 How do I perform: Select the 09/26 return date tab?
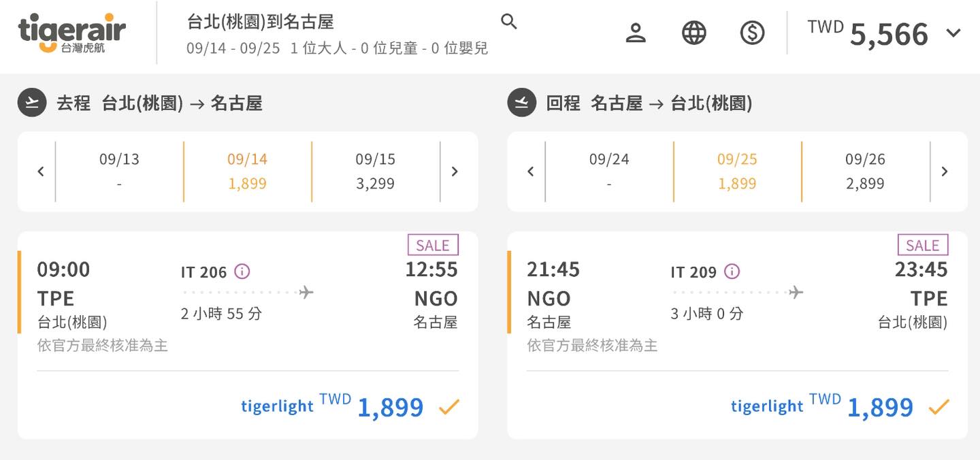point(865,171)
